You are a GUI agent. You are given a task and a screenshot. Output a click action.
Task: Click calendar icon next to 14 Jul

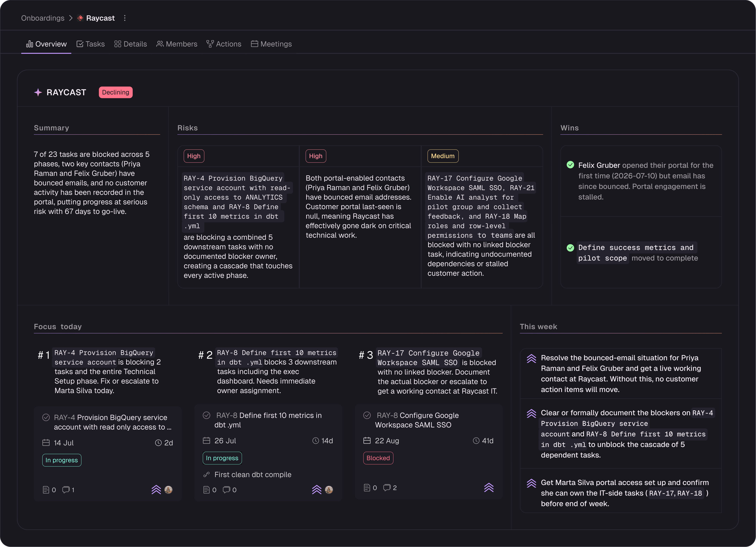coord(46,443)
